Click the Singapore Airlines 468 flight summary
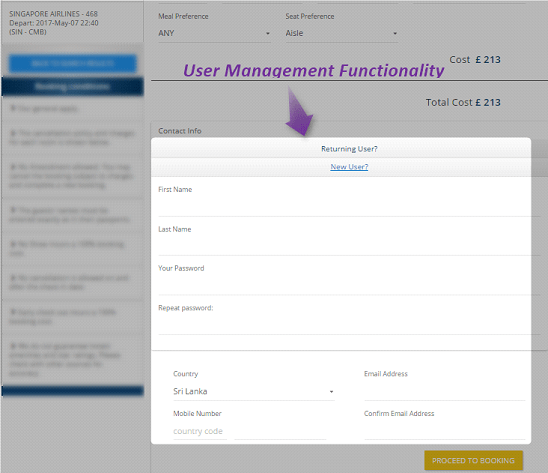548x473 pixels. pyautogui.click(x=54, y=23)
